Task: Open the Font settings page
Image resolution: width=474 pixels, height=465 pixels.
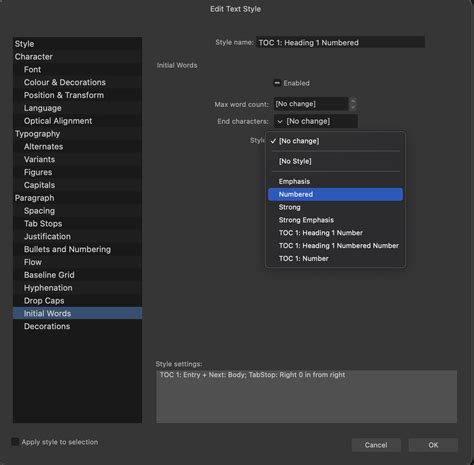Action: pyautogui.click(x=77, y=69)
